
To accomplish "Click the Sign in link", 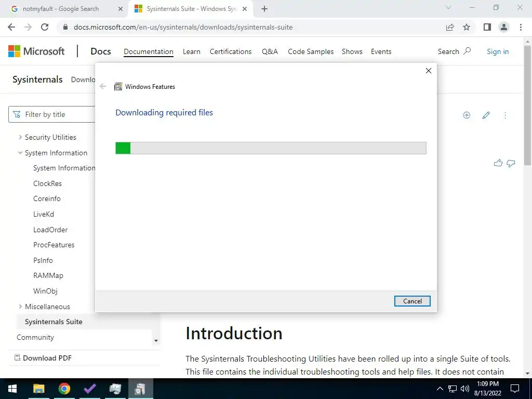I will tap(497, 51).
